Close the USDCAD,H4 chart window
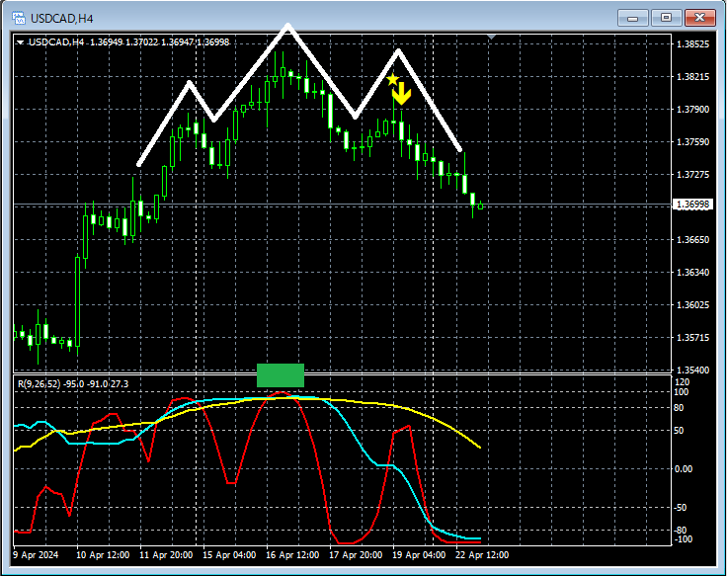728x576 pixels. tap(700, 18)
